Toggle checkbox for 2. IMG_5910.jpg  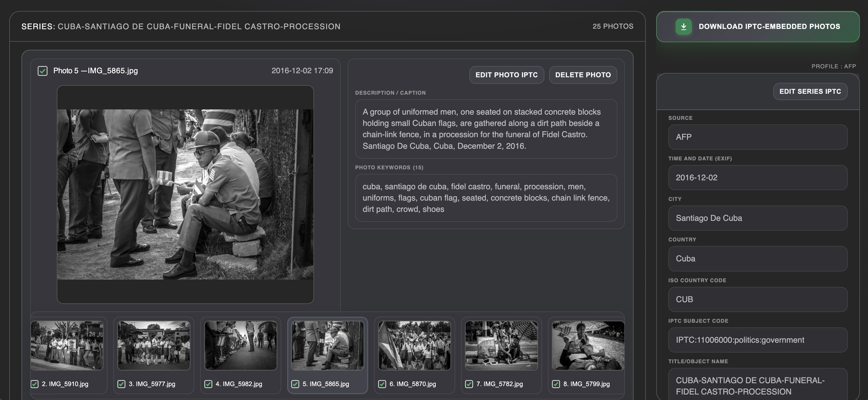[34, 384]
